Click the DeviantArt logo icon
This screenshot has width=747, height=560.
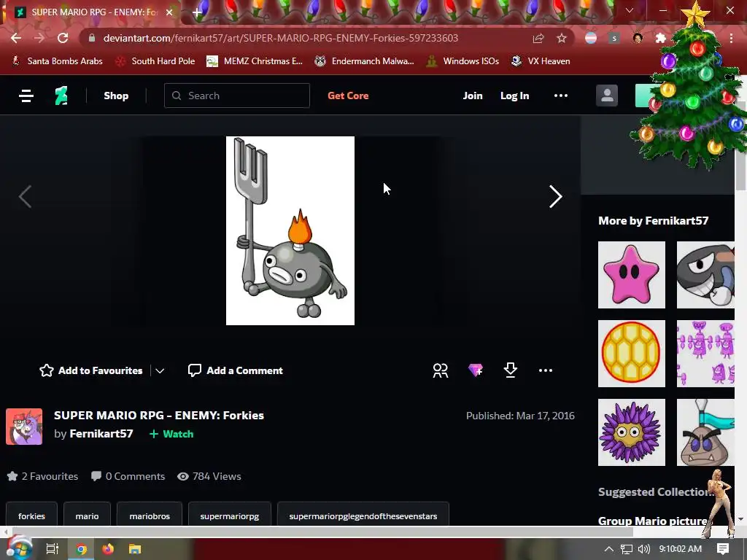(61, 96)
